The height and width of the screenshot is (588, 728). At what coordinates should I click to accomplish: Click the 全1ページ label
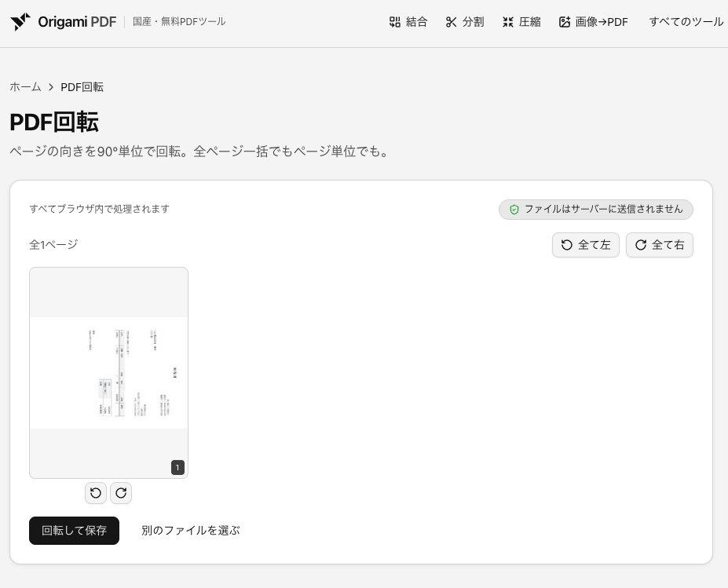[x=53, y=245]
